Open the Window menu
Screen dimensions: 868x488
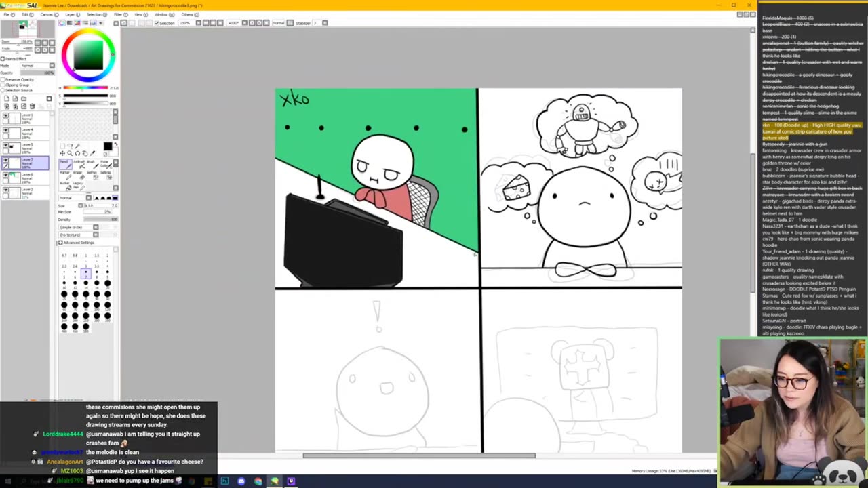tap(163, 14)
